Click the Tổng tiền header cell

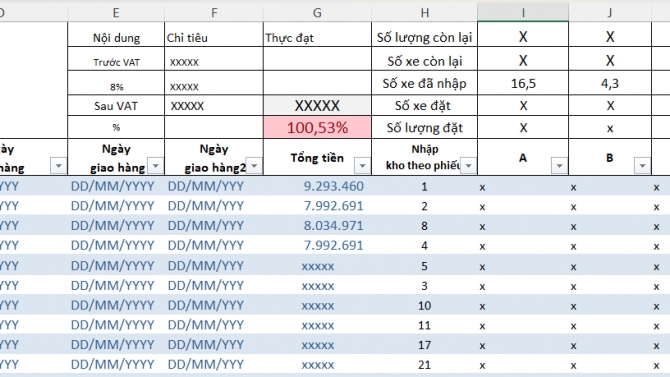(317, 157)
